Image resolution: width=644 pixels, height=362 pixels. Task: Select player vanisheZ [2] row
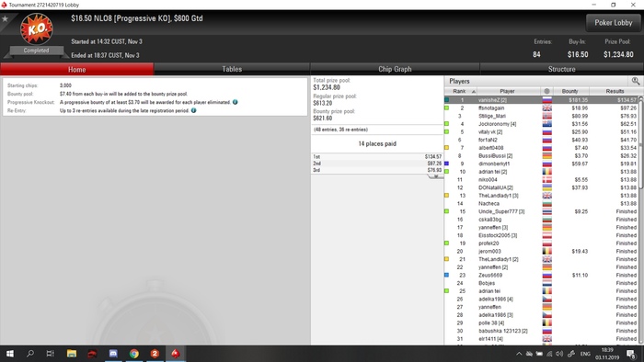[541, 100]
